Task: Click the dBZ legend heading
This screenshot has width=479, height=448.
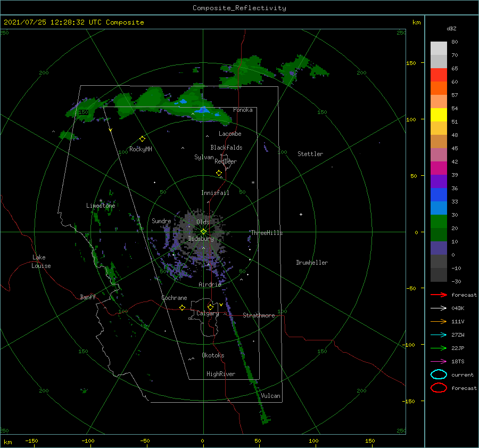Action: click(451, 28)
